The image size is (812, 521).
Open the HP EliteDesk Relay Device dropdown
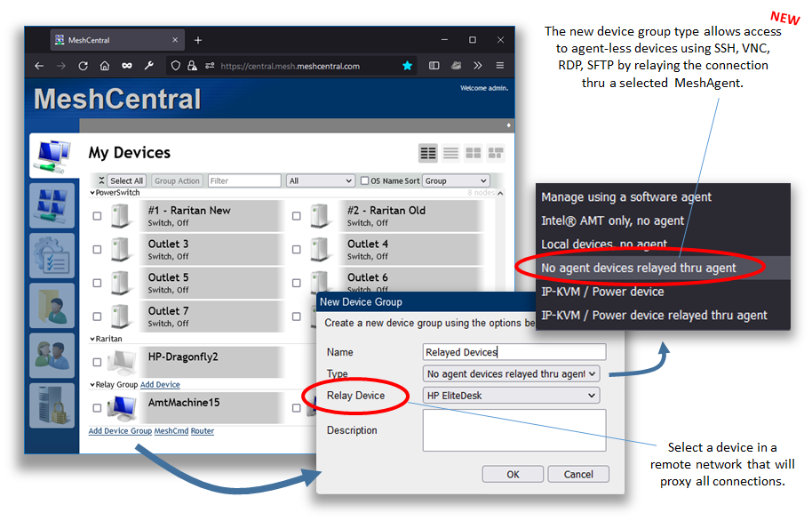click(511, 395)
